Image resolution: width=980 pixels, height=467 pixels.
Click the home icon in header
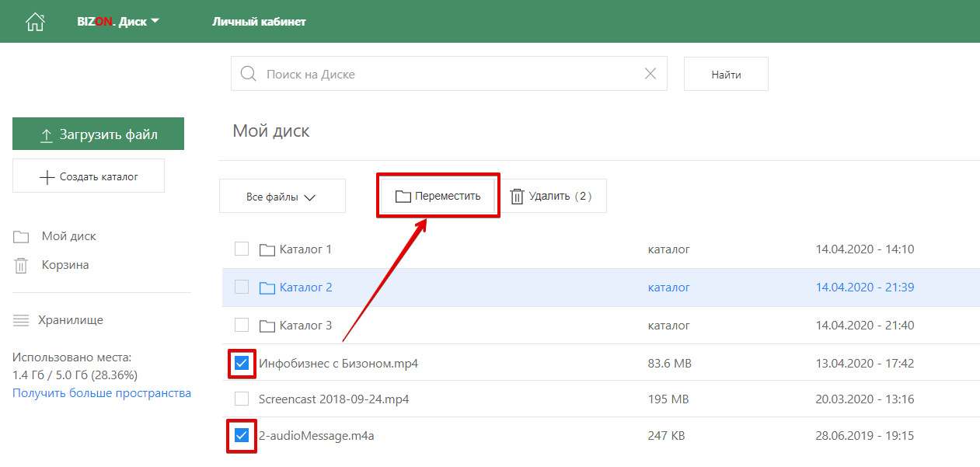tap(35, 22)
